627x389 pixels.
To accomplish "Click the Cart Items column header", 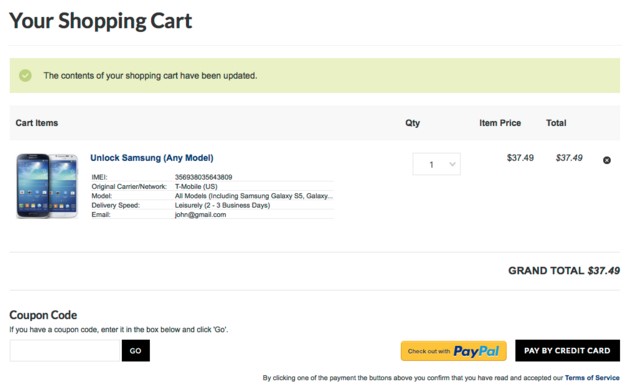I will pos(37,123).
